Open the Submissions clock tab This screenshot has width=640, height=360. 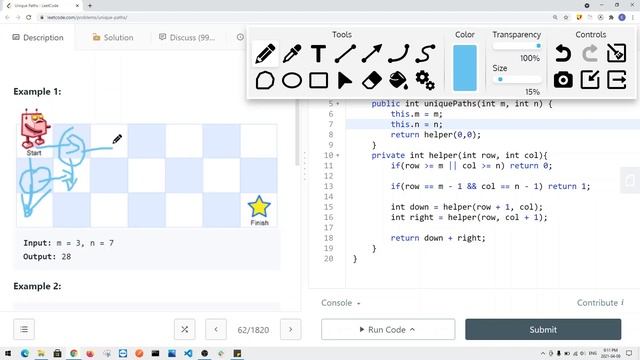click(x=240, y=37)
